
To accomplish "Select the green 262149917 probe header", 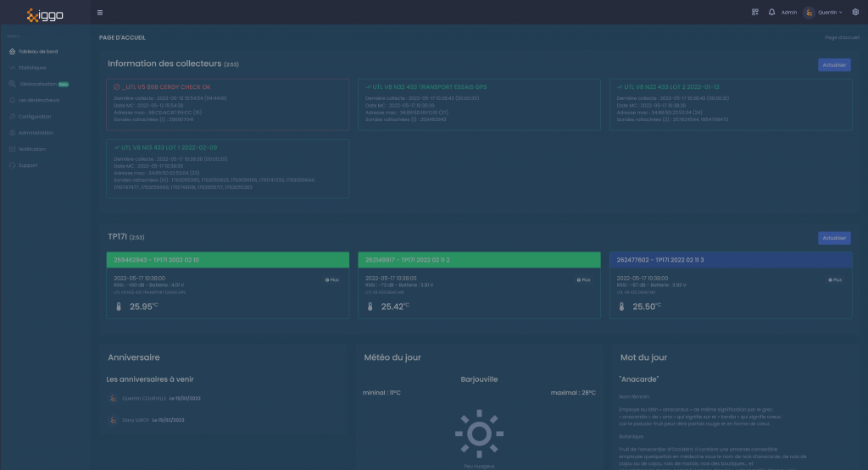I will coord(478,259).
